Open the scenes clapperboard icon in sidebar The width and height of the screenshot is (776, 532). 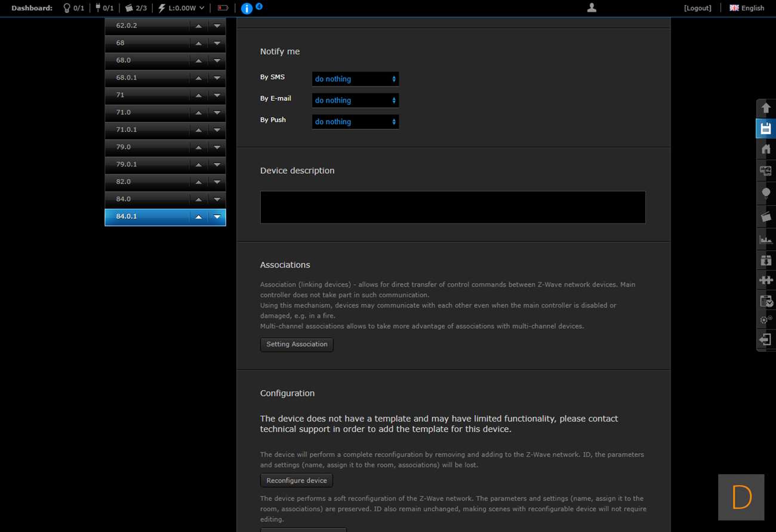pos(766,216)
